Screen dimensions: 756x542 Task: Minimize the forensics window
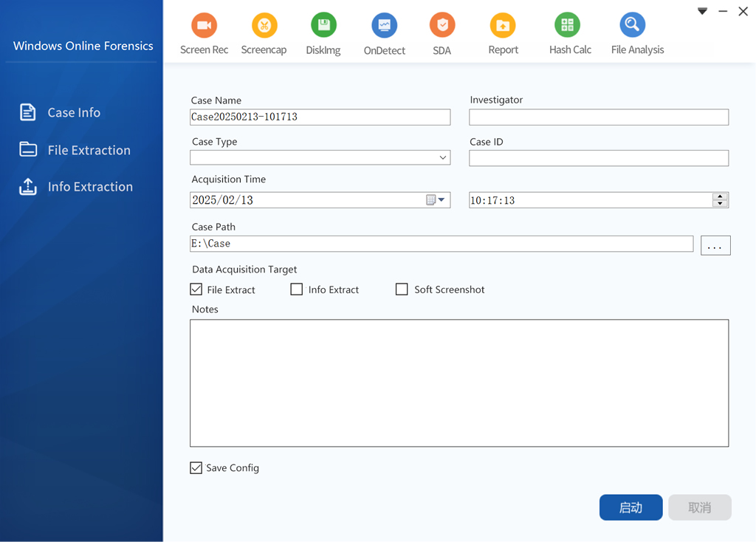point(723,11)
